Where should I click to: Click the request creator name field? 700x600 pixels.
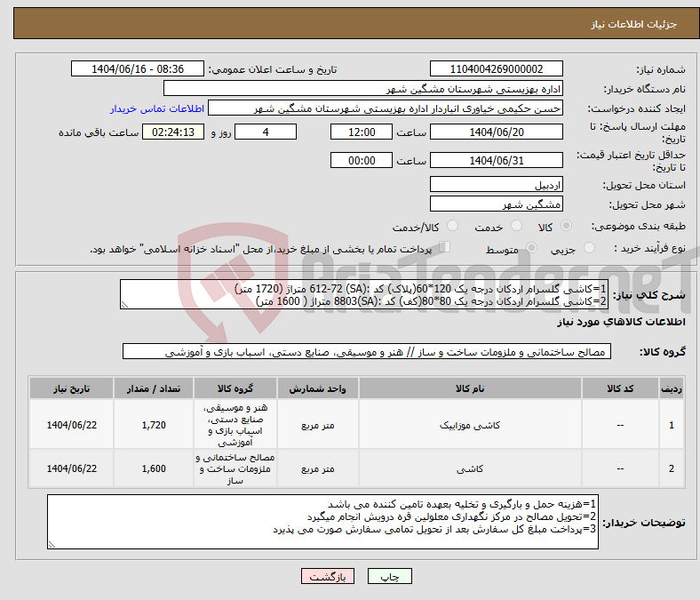pyautogui.click(x=386, y=108)
